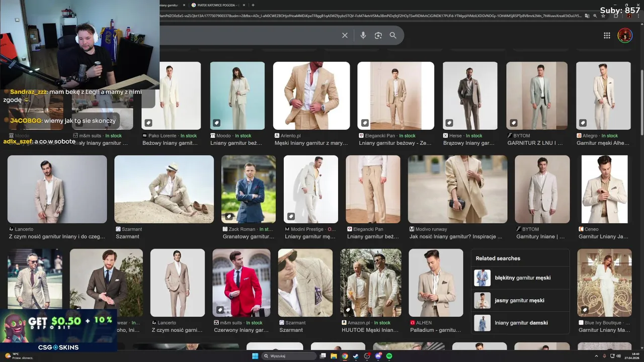Screen dimensions: 644x362
Task: Open the Google apps grid
Action: tap(607, 35)
